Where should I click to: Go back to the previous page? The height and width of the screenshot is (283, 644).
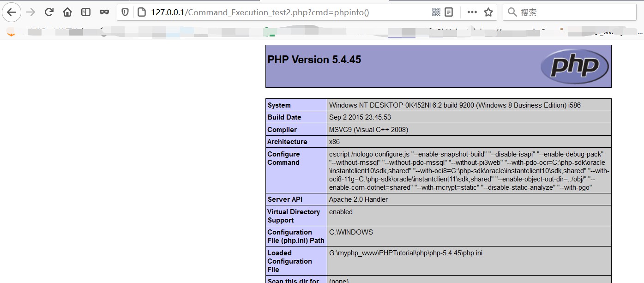pos(12,12)
